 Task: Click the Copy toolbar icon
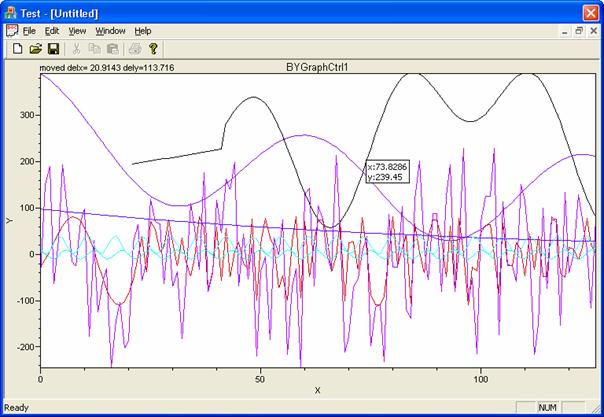coord(94,48)
